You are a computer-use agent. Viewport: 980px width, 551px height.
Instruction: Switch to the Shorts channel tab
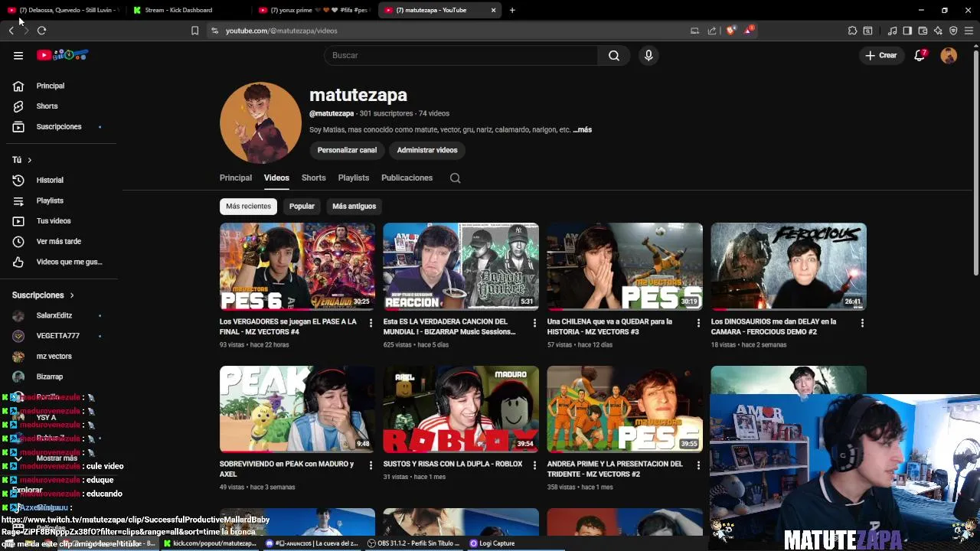click(x=313, y=178)
